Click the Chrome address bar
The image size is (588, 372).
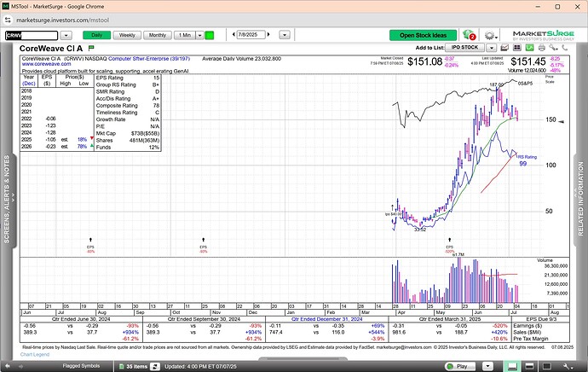click(x=292, y=20)
